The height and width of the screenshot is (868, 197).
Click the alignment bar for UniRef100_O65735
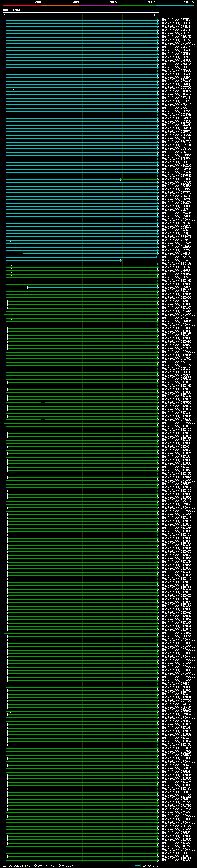click(x=82, y=88)
